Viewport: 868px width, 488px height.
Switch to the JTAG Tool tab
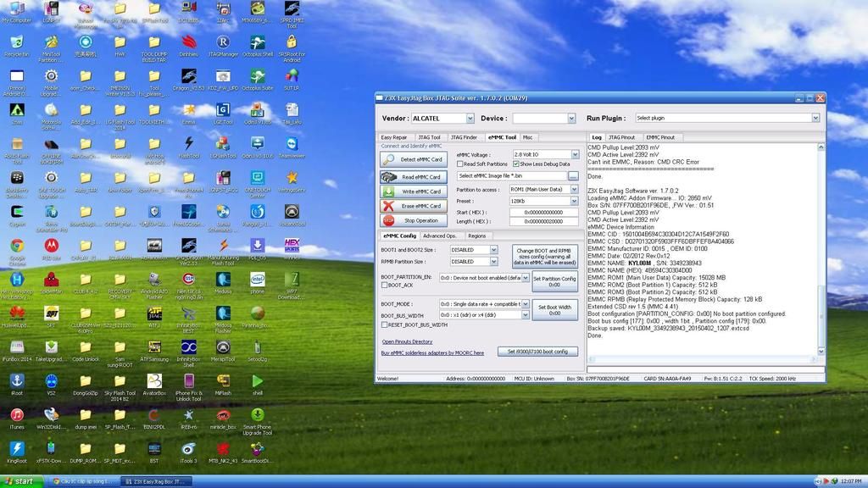[429, 137]
